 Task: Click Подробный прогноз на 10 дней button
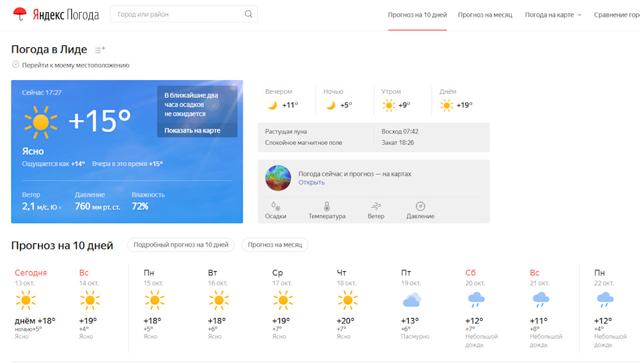(x=181, y=245)
